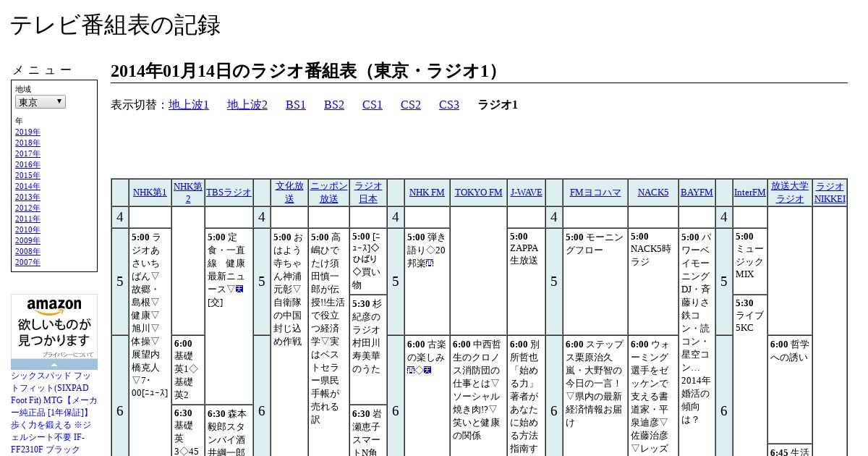Open the 2018年 archive link
This screenshot has height=456, width=868.
(x=27, y=143)
